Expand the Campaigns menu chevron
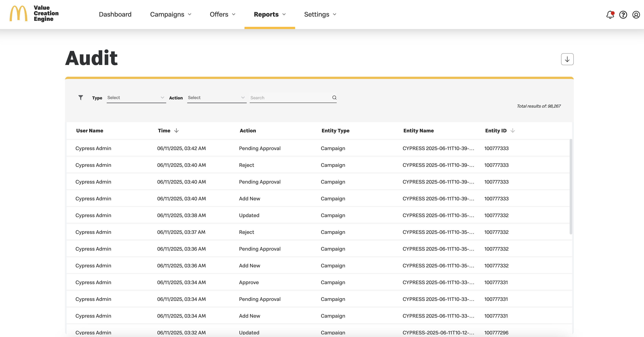Image resolution: width=644 pixels, height=337 pixels. click(190, 14)
